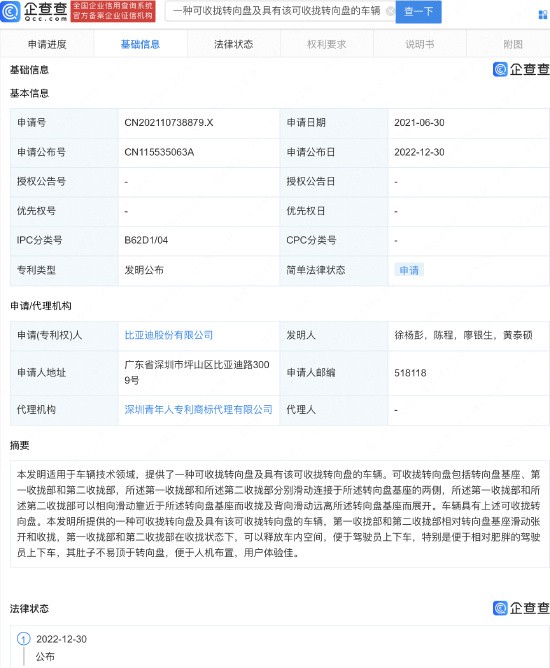Clear the search box with the X icon

point(390,12)
